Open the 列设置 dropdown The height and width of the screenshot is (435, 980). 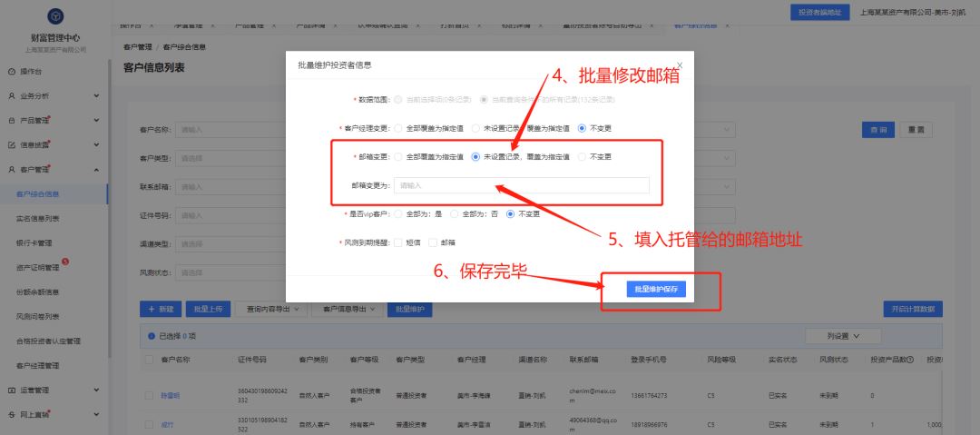(841, 336)
